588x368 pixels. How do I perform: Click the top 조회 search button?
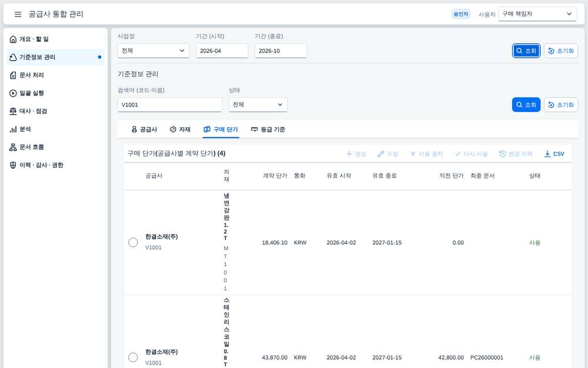(526, 51)
